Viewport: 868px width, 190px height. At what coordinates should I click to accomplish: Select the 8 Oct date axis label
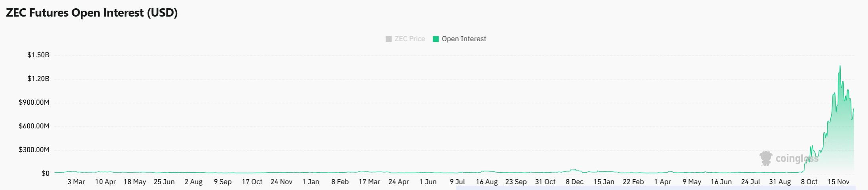click(809, 182)
